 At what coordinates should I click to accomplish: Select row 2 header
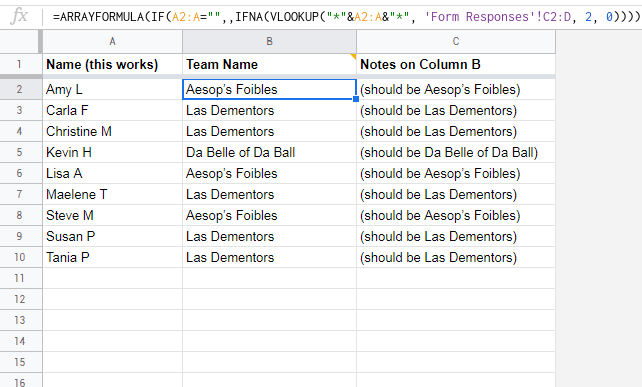pyautogui.click(x=19, y=89)
